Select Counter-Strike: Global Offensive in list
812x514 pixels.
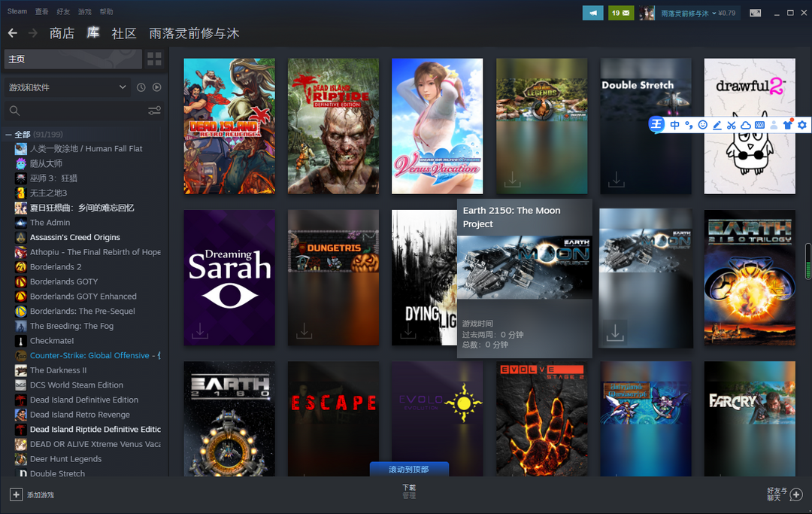click(88, 355)
